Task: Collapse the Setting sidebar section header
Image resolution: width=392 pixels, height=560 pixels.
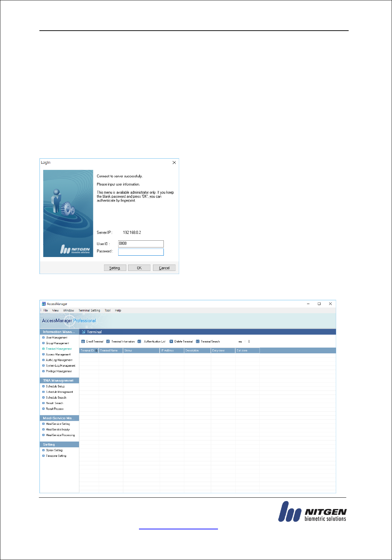Action: click(x=59, y=445)
